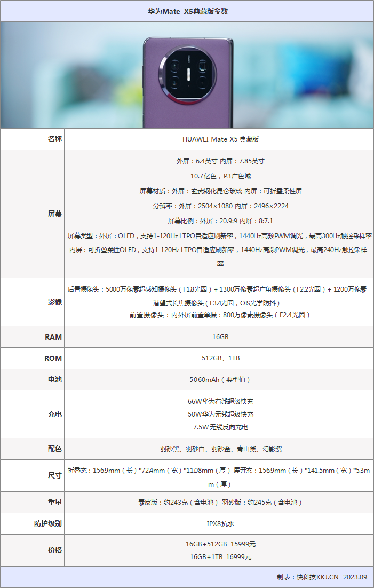Select the RAM row label

point(53,337)
